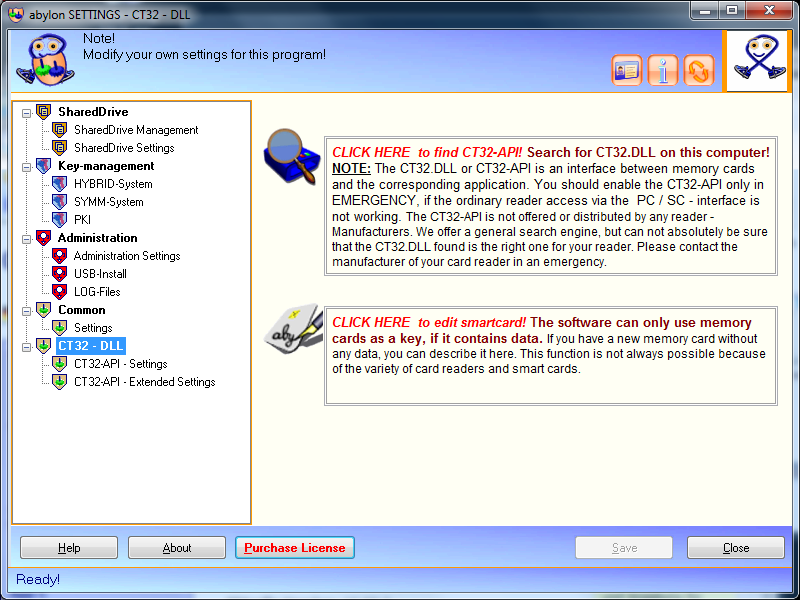Collapse the Common tree node
The height and width of the screenshot is (600, 800).
27,311
